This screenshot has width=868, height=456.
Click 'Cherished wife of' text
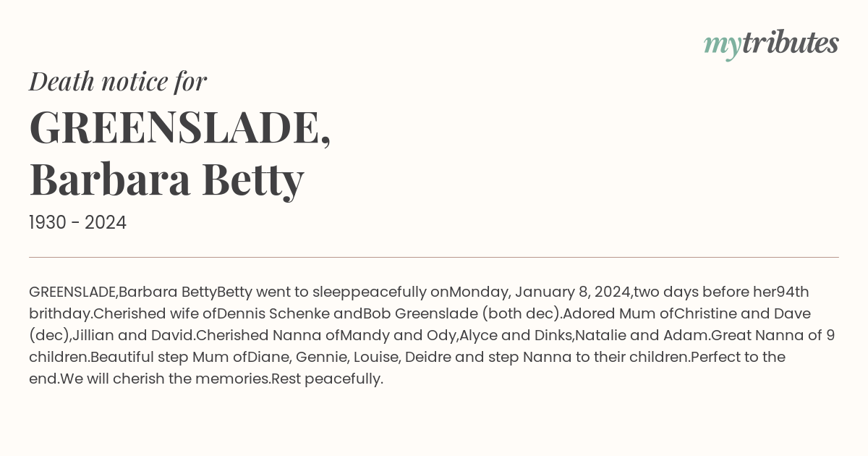(x=155, y=314)
